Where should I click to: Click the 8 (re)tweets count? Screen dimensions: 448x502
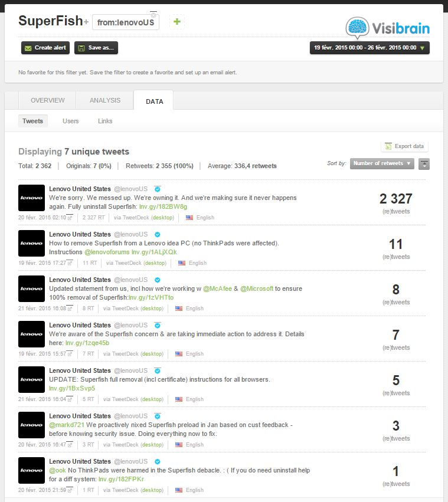396,294
